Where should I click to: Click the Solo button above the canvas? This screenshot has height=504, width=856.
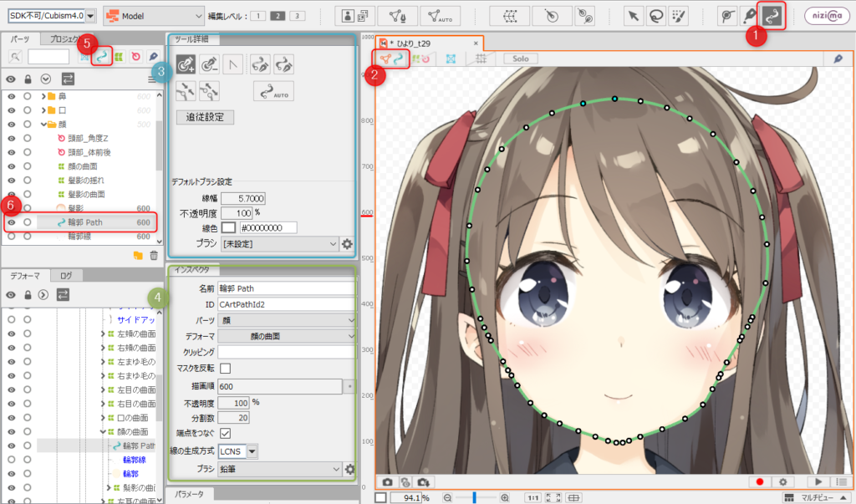click(520, 59)
